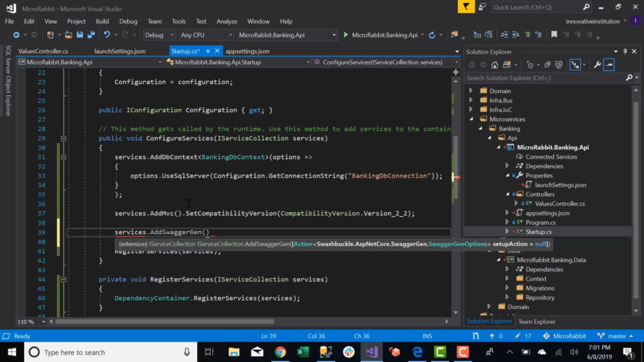Viewport: 644px width, 362px height.
Task: Close the Startup.cs tab
Action: [217, 51]
